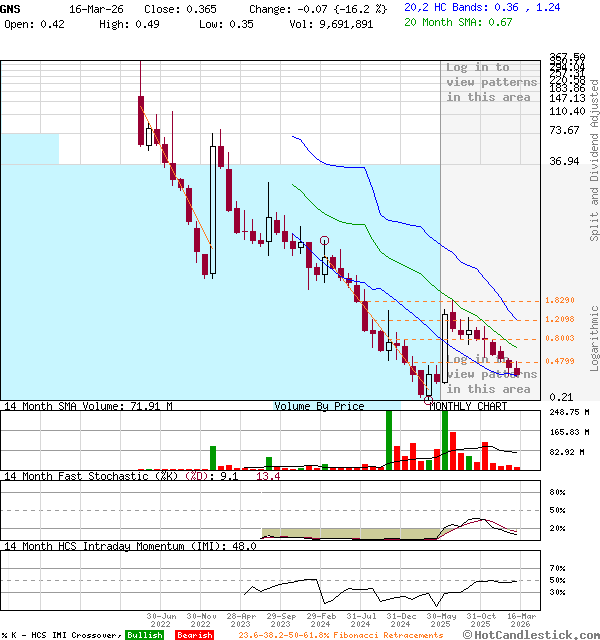The height and width of the screenshot is (640, 600).
Task: Click the 'Logarithmic' vertical axis label
Action: pyautogui.click(x=594, y=337)
